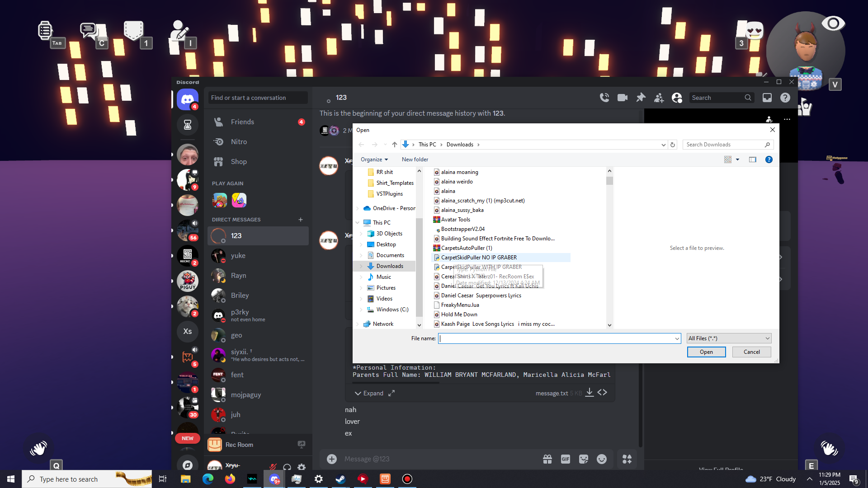
Task: Add friends to the DM
Action: click(x=659, y=98)
